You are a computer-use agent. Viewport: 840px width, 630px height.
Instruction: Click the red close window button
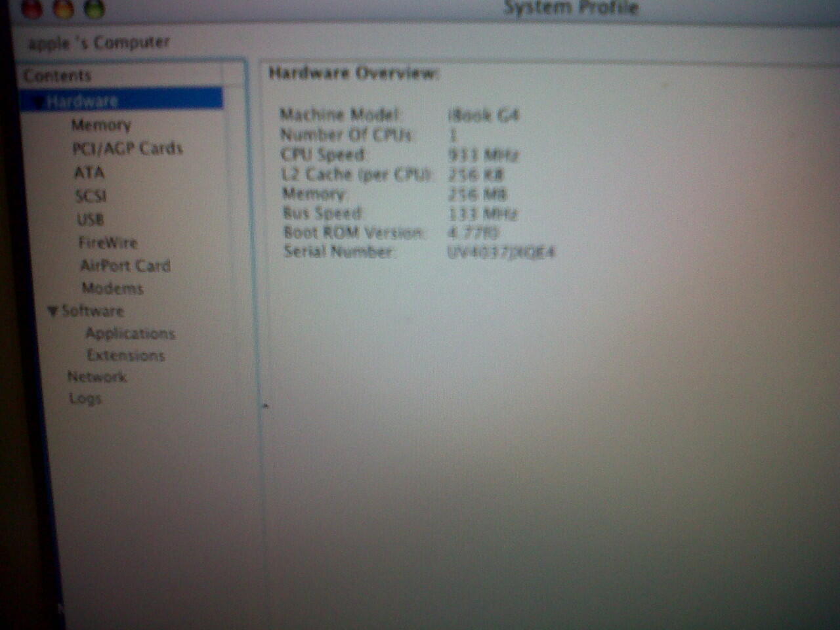[x=32, y=8]
